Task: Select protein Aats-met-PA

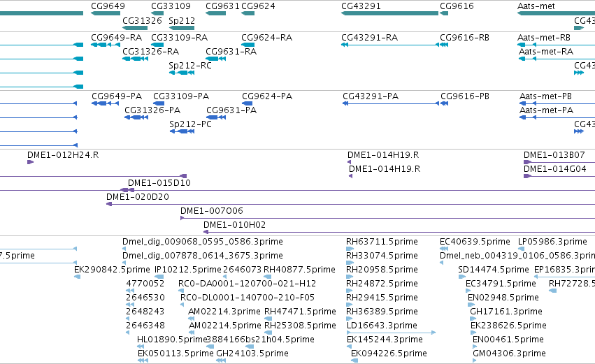Action: 547,110
